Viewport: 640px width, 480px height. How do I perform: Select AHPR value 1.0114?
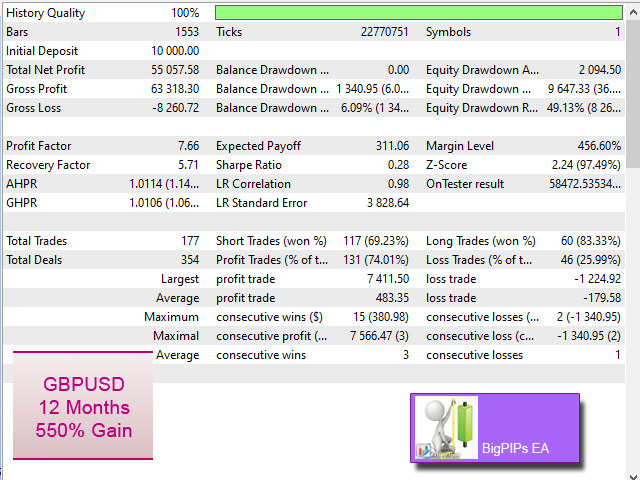(x=164, y=184)
